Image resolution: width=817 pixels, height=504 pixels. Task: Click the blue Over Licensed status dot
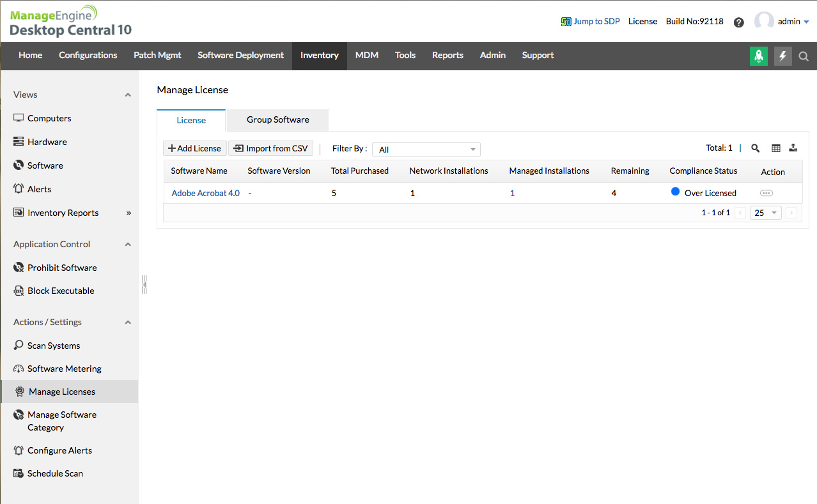pyautogui.click(x=675, y=192)
